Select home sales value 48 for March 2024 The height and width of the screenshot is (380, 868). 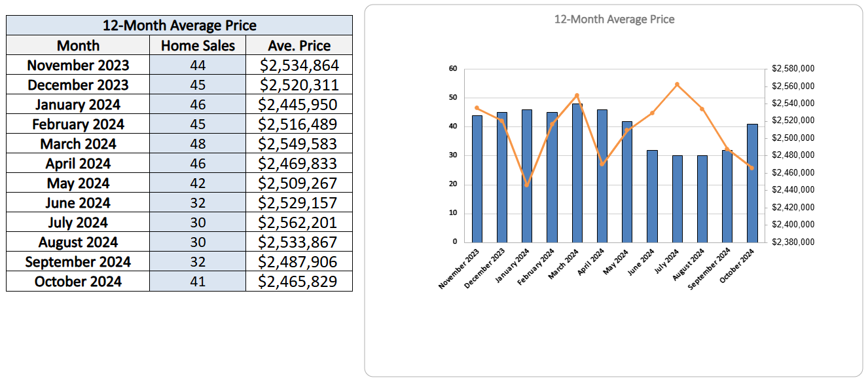coord(198,143)
